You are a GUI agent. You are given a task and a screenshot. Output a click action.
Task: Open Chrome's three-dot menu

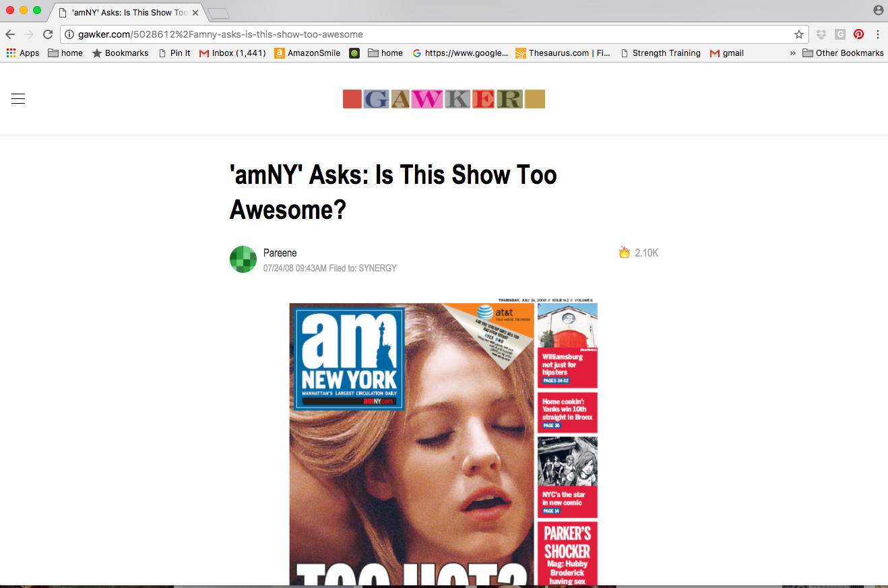click(877, 34)
